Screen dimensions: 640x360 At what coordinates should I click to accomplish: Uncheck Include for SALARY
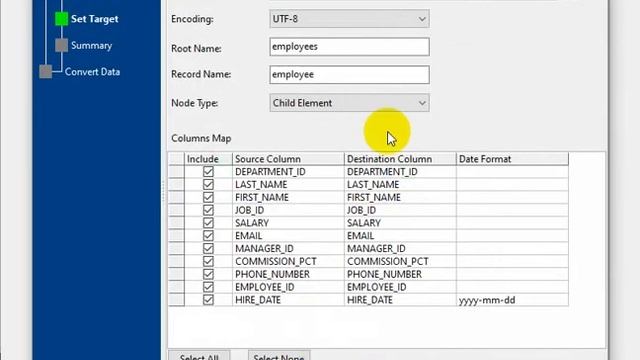pyautogui.click(x=208, y=223)
